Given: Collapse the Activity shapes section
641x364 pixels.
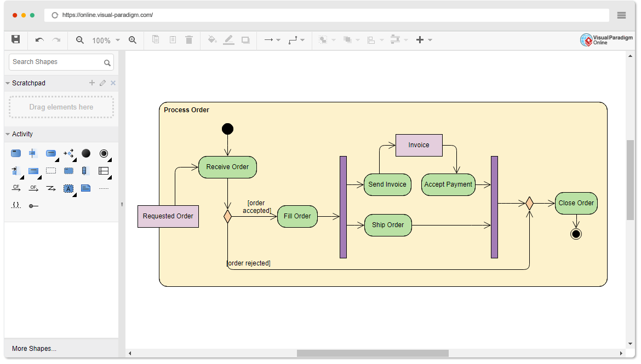Looking at the screenshot, I should (x=7, y=134).
